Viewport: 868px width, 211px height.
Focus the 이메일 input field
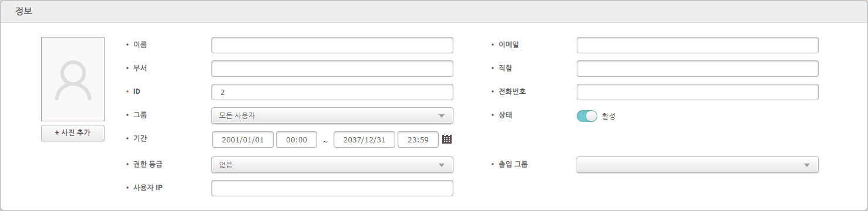tap(698, 45)
